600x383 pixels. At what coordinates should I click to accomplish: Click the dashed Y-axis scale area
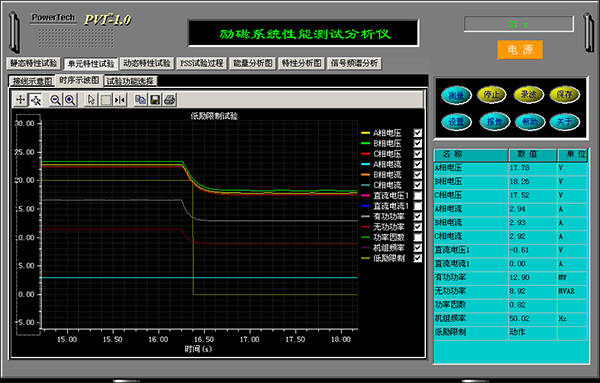[x=28, y=225]
